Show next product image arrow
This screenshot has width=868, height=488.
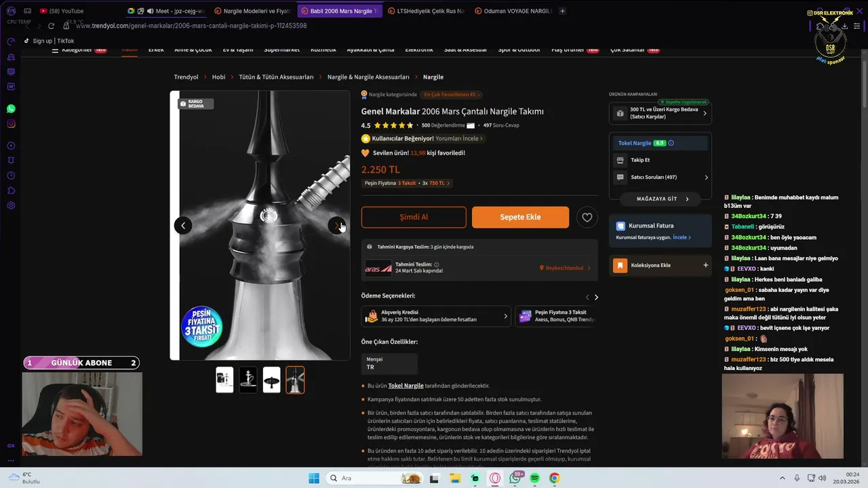pos(336,226)
